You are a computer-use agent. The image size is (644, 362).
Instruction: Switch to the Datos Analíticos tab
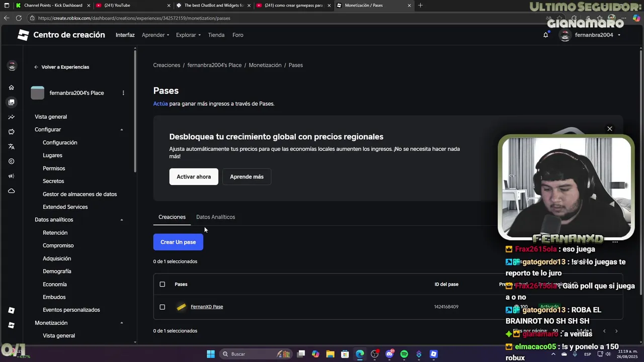click(215, 217)
